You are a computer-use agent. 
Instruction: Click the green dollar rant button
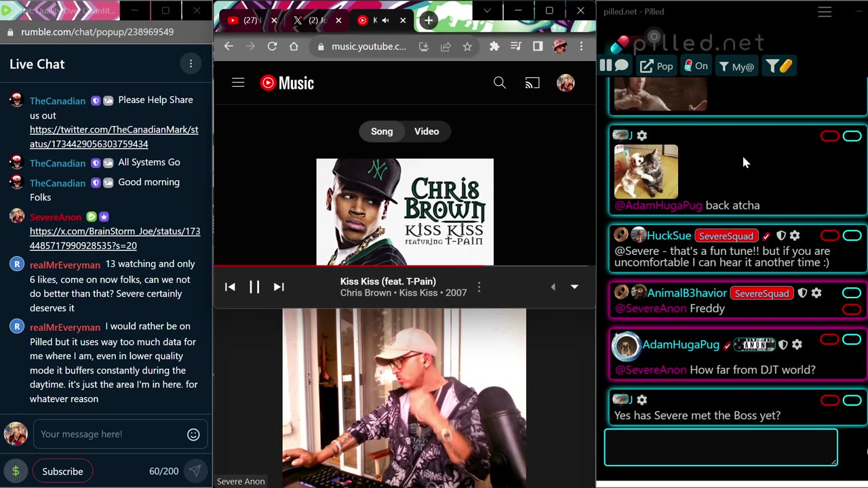pos(16,471)
